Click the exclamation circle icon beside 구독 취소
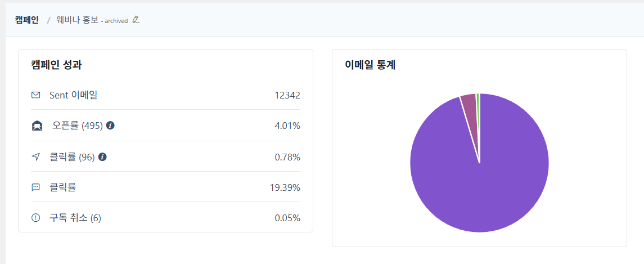This screenshot has height=264, width=644. pyautogui.click(x=36, y=218)
